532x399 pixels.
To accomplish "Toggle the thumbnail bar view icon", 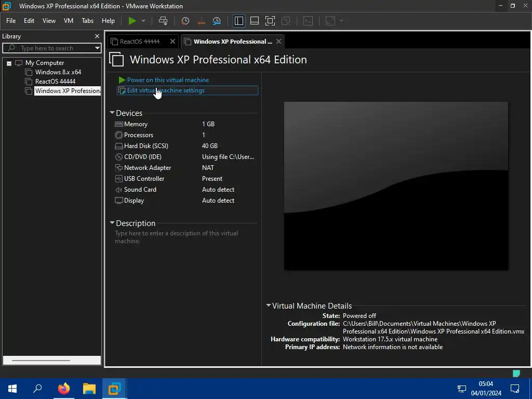I will 255,21.
